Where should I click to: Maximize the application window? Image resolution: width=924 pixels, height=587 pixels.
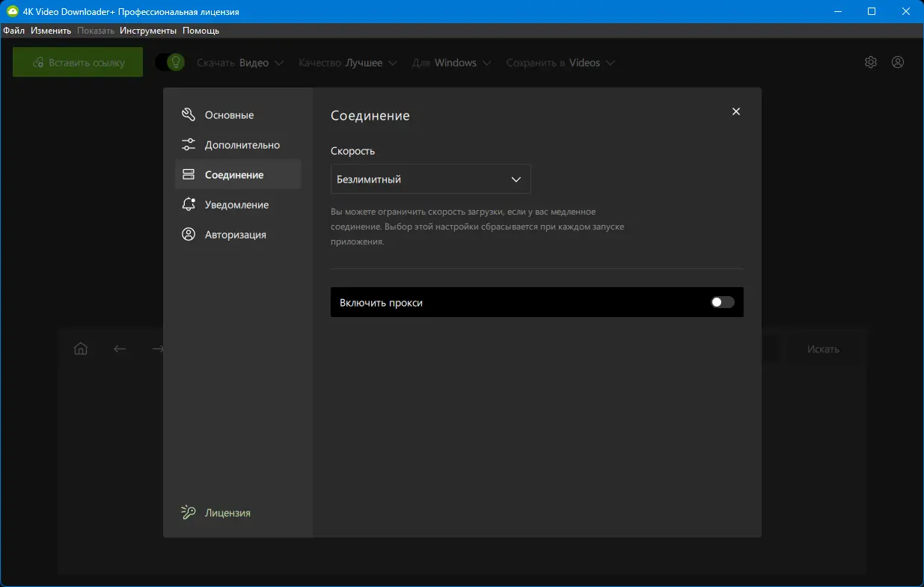coord(872,12)
